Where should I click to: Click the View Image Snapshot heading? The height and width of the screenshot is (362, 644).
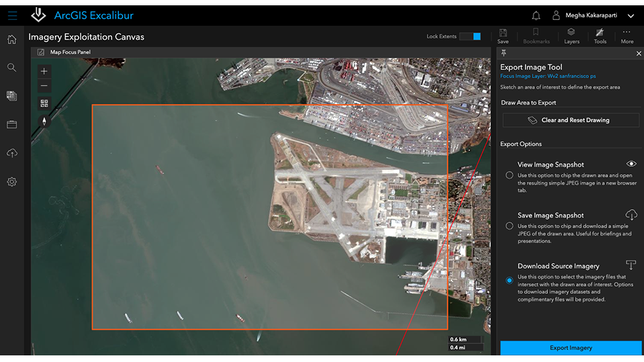pyautogui.click(x=551, y=164)
